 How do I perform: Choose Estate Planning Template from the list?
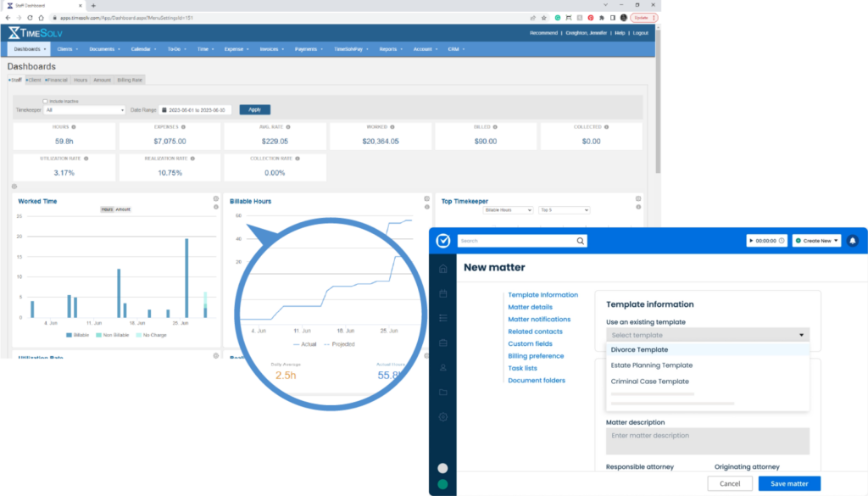pos(652,365)
